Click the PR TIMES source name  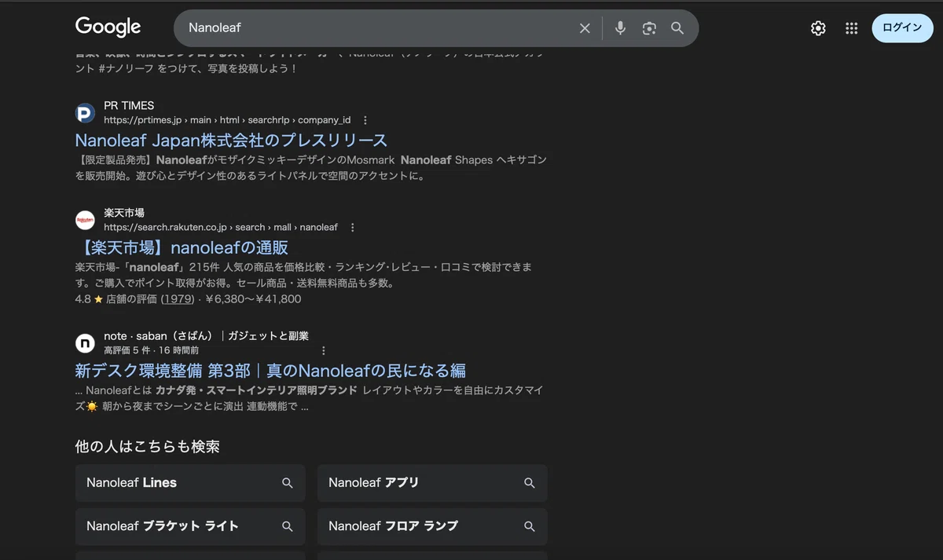pos(129,106)
